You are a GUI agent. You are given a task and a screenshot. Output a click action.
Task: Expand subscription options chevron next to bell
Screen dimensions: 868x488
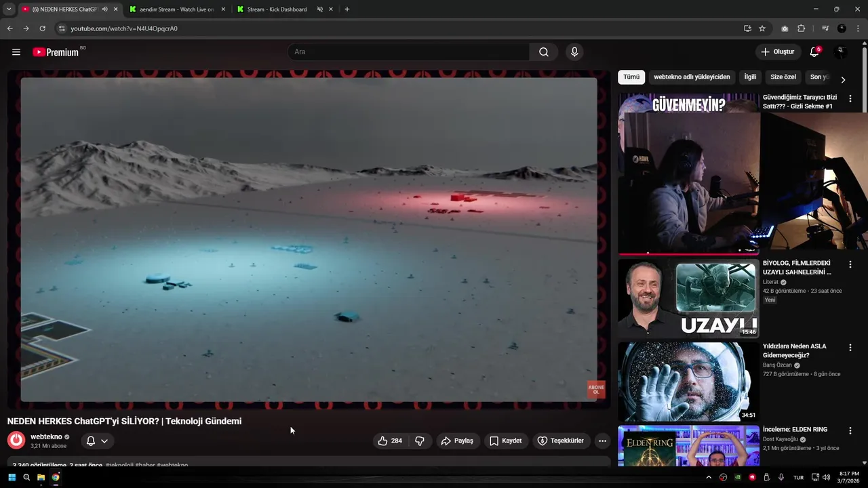104,441
